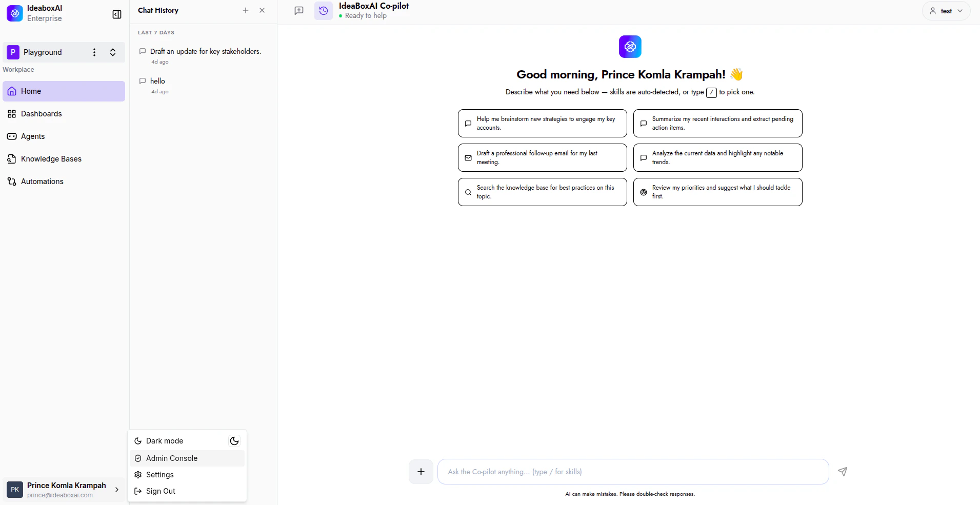Open the 'test' user dropdown
The image size is (980, 505).
coord(946,11)
